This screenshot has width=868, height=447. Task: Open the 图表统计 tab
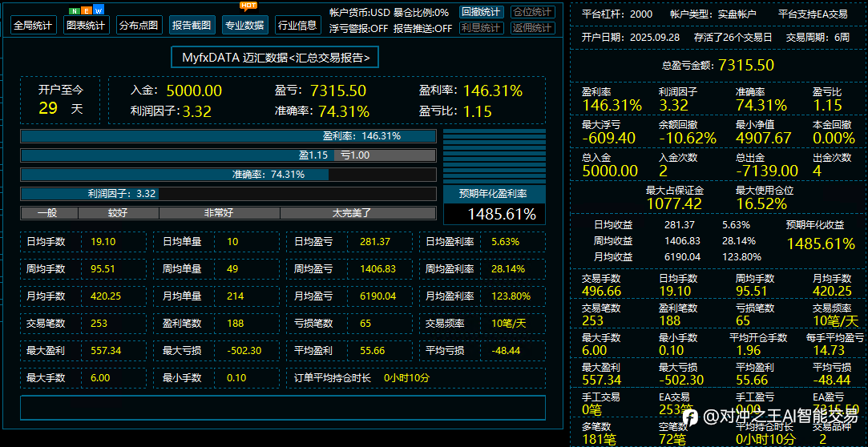coord(86,25)
